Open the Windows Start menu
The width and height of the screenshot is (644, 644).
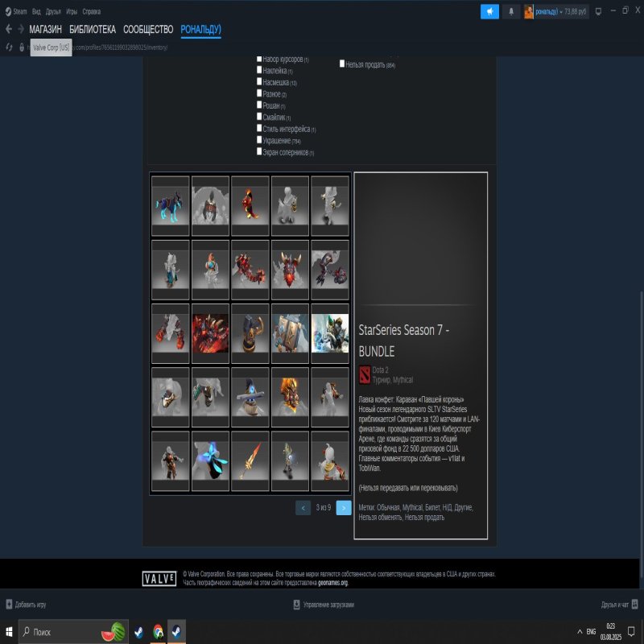pyautogui.click(x=10, y=633)
